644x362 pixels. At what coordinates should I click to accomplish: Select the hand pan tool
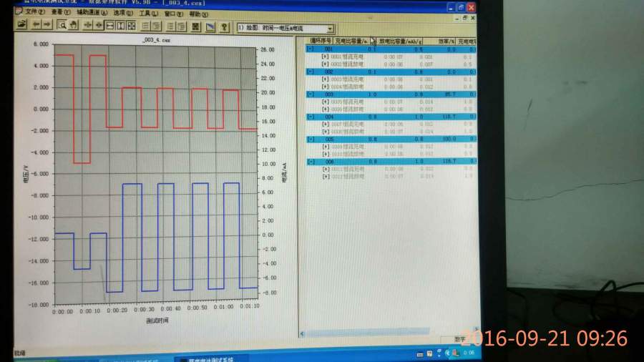tap(73, 26)
